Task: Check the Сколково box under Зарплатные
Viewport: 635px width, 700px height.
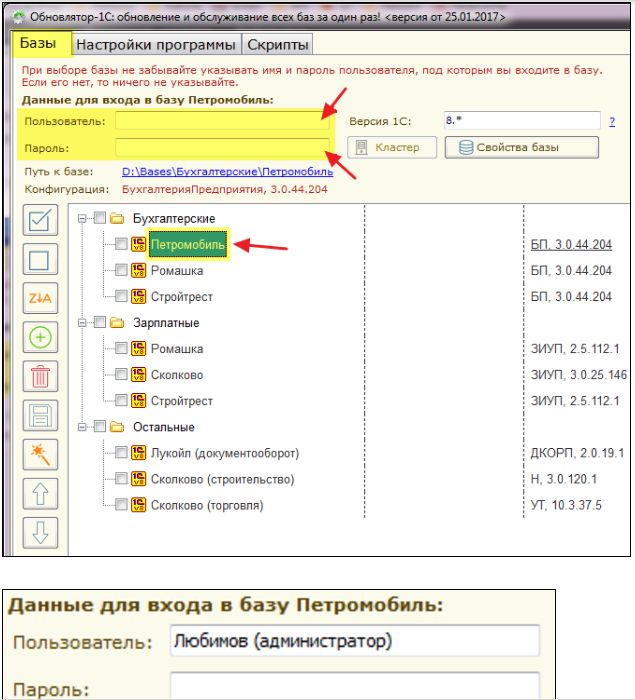Action: pos(121,374)
